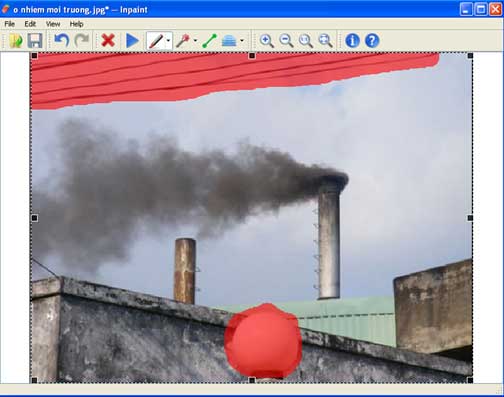Image resolution: width=504 pixels, height=397 pixels.
Task: Run Inpaint with the blue play button
Action: click(x=132, y=41)
